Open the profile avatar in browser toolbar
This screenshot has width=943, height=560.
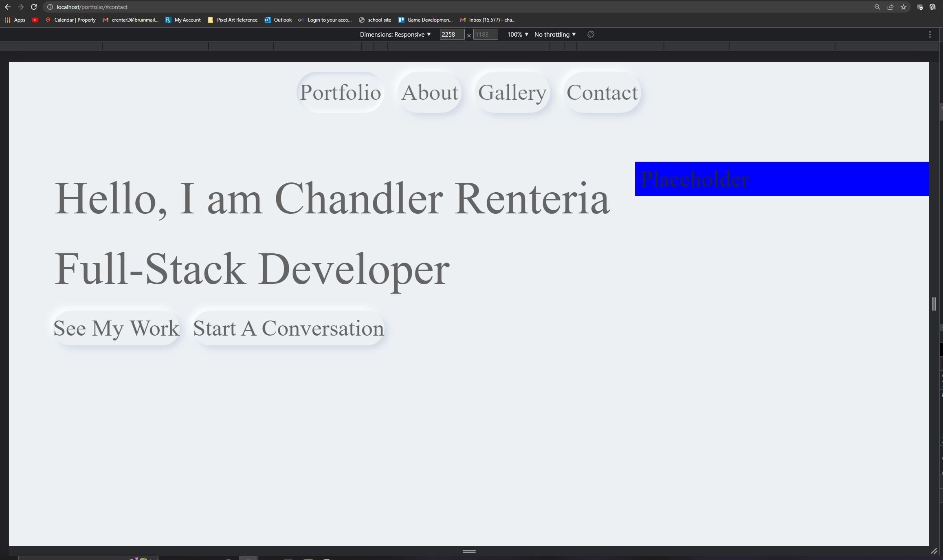(932, 7)
